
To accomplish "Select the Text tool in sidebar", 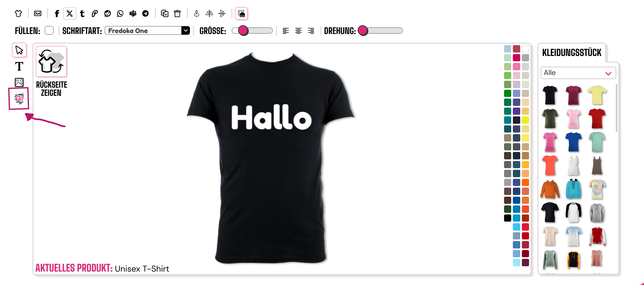I will 19,66.
